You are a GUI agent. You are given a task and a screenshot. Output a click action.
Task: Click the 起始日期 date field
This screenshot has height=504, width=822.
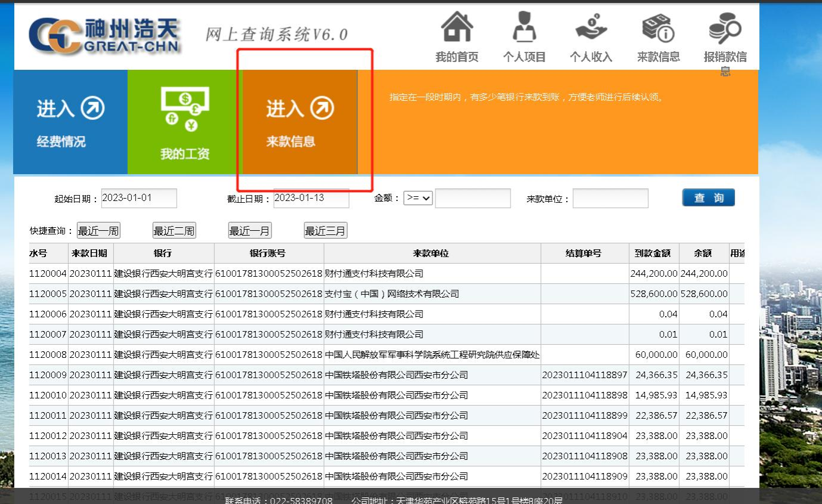[139, 198]
